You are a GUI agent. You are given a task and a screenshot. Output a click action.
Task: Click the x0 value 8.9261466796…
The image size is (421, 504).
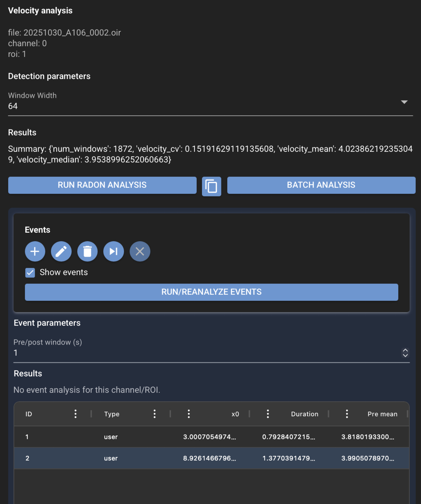pos(209,458)
